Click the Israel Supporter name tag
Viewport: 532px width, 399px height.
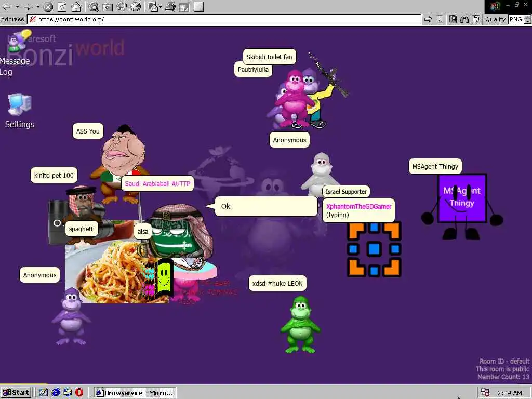click(x=346, y=192)
